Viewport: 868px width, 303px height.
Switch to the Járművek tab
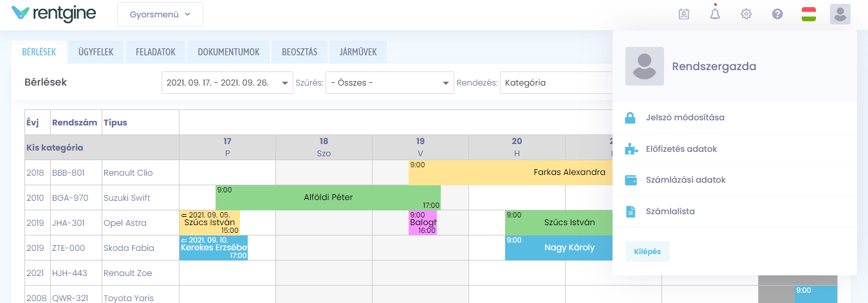click(358, 52)
